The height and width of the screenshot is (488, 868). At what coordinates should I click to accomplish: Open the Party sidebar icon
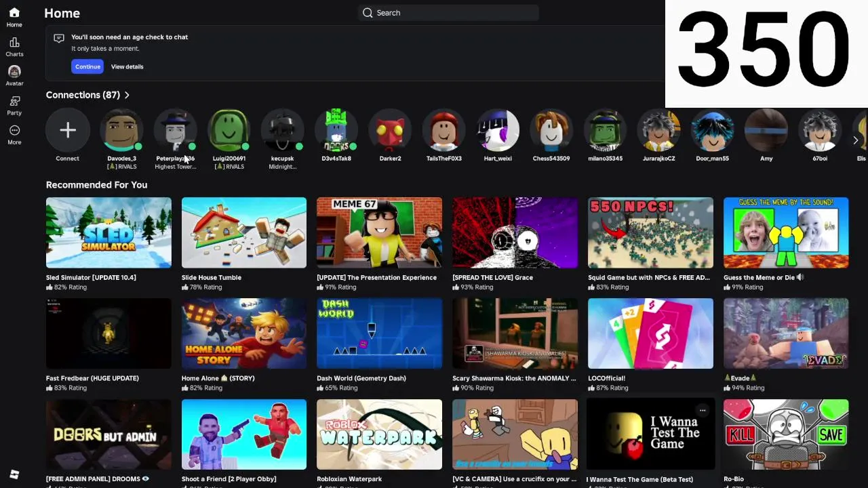[x=14, y=101]
